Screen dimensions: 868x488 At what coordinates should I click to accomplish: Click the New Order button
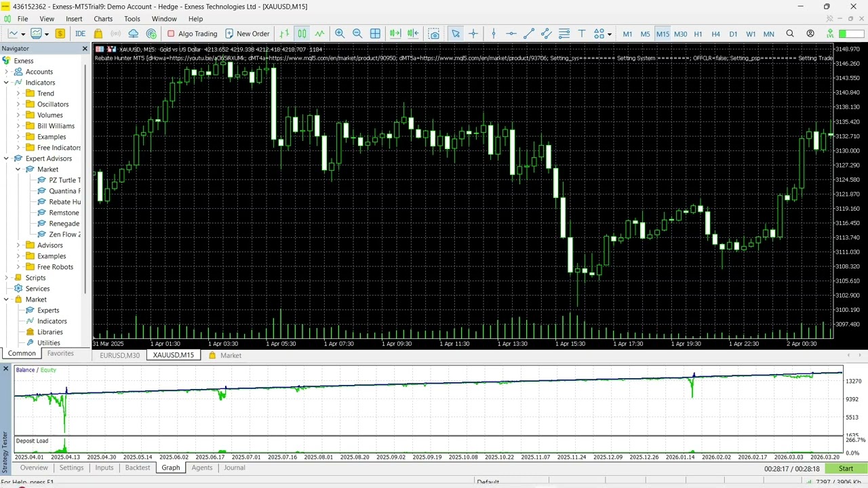[248, 33]
